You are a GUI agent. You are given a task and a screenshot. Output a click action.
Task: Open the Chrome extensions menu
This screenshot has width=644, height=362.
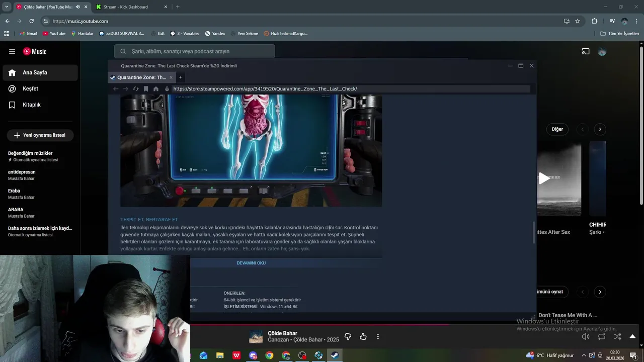click(594, 21)
